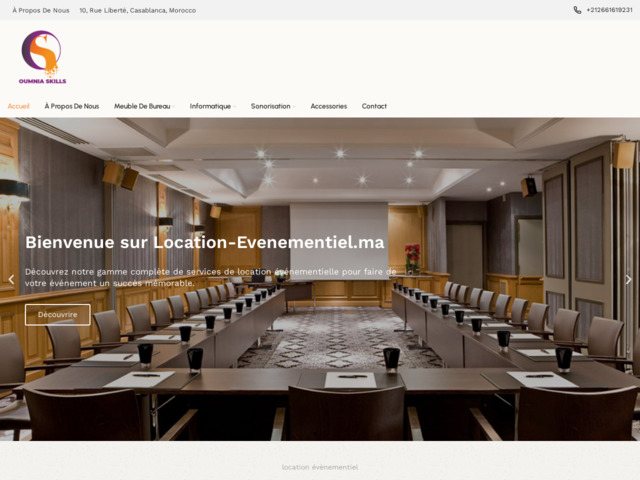Open the Accueil menu item

pyautogui.click(x=19, y=106)
